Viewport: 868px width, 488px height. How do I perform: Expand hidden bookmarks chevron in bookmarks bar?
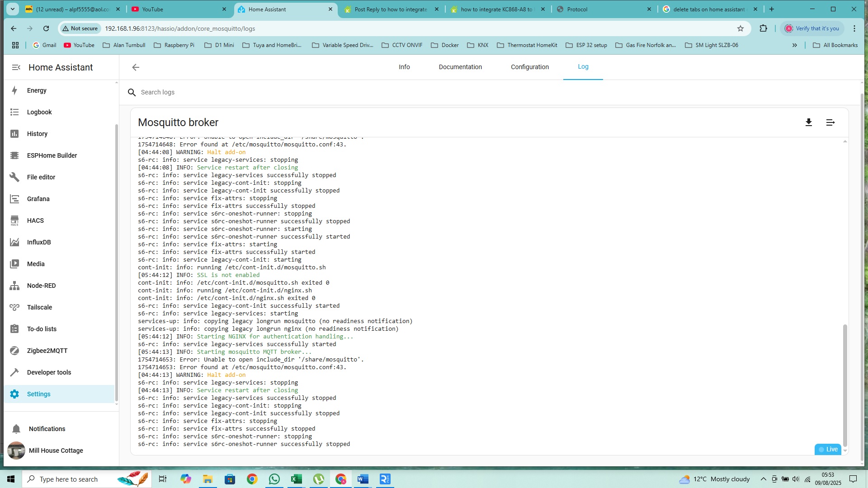coord(794,45)
